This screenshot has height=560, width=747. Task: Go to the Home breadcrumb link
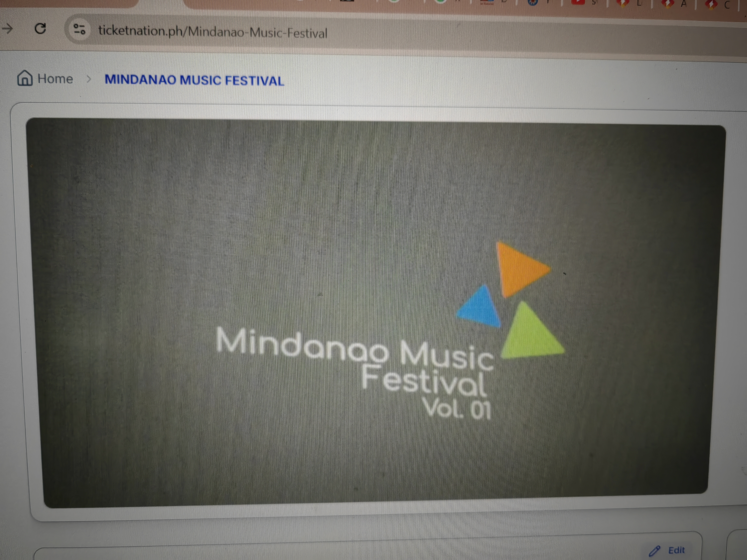[x=55, y=79]
